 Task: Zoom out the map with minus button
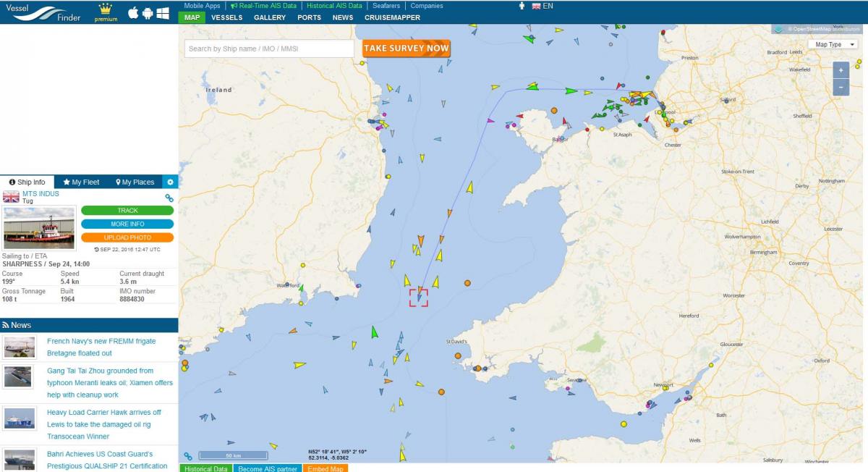click(841, 87)
